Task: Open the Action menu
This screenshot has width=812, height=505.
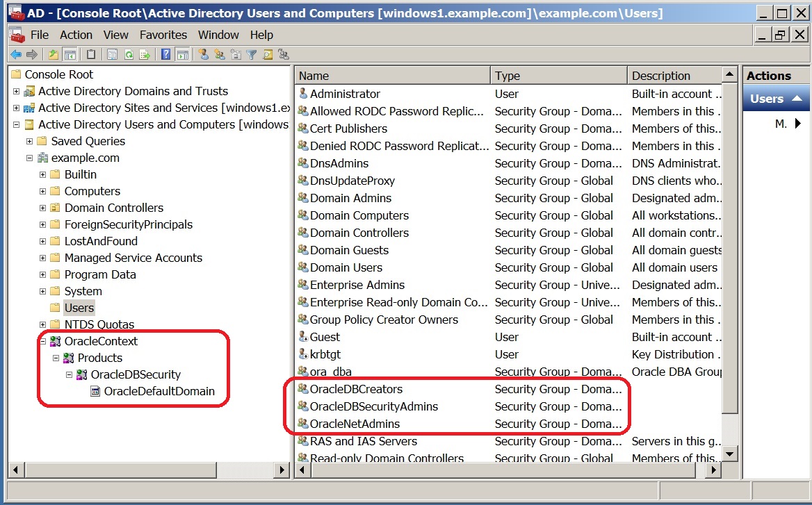Action: [76, 35]
